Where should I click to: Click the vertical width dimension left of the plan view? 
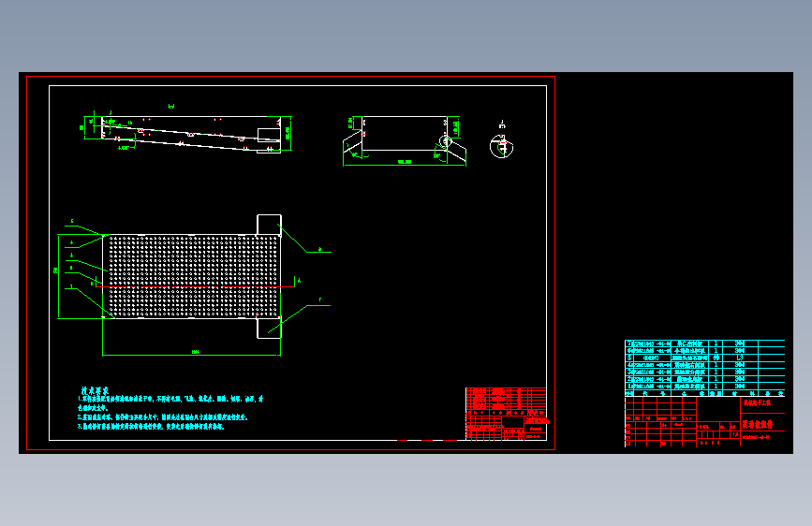(x=56, y=276)
